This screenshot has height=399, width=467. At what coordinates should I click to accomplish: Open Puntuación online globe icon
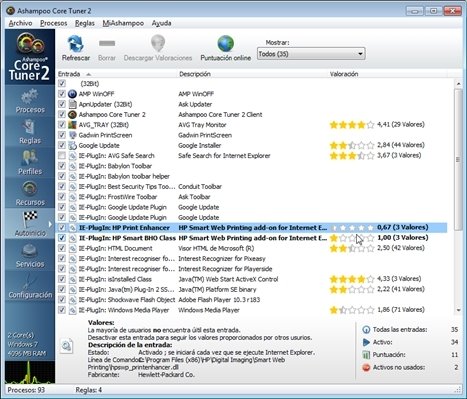(x=226, y=43)
